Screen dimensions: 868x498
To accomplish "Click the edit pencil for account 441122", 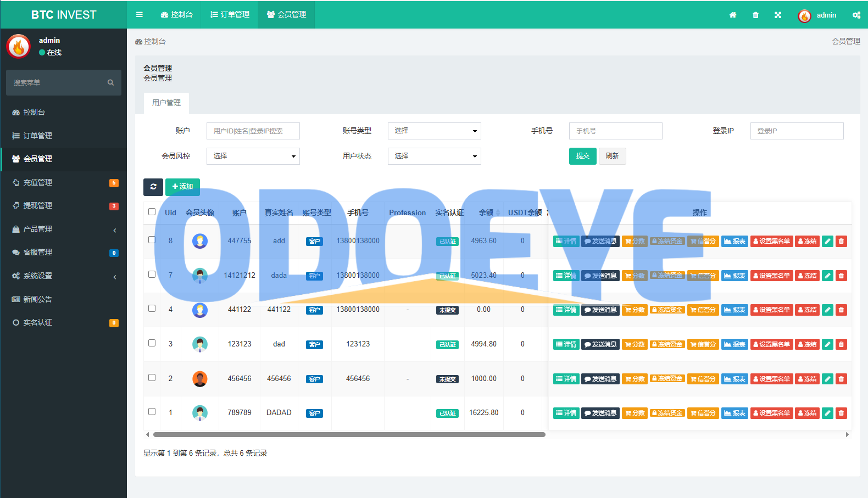I will click(x=827, y=310).
